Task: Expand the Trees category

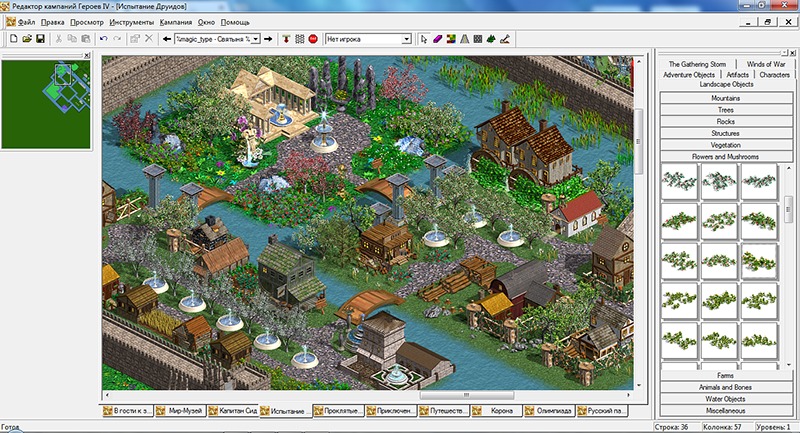Action: [726, 110]
